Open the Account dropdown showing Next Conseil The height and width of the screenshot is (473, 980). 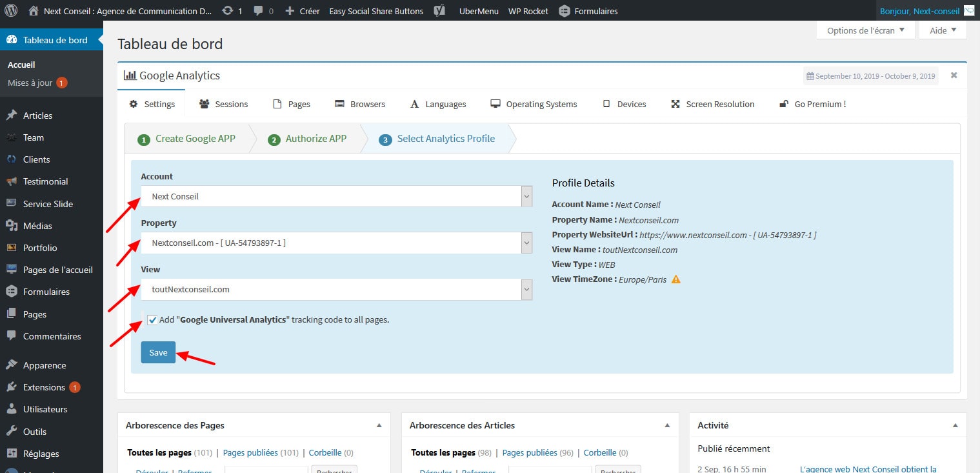click(337, 196)
